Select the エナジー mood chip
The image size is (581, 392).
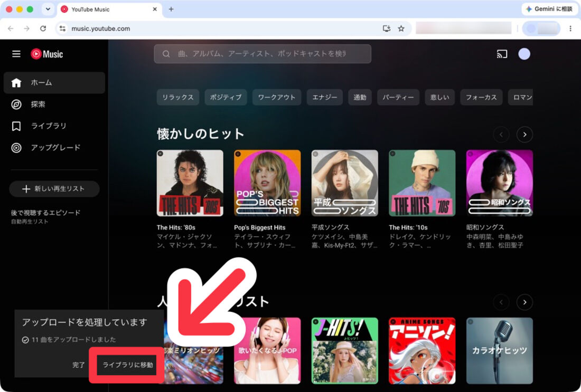[x=325, y=98]
